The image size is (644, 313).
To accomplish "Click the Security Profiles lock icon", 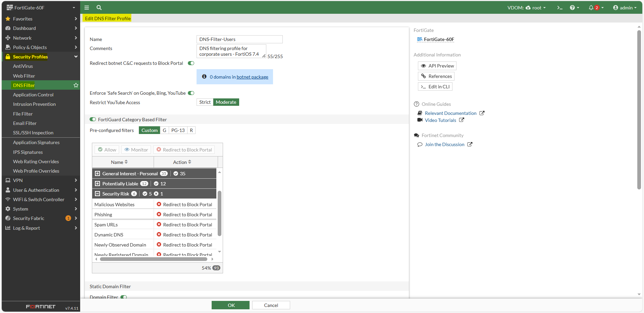I will click(x=8, y=57).
